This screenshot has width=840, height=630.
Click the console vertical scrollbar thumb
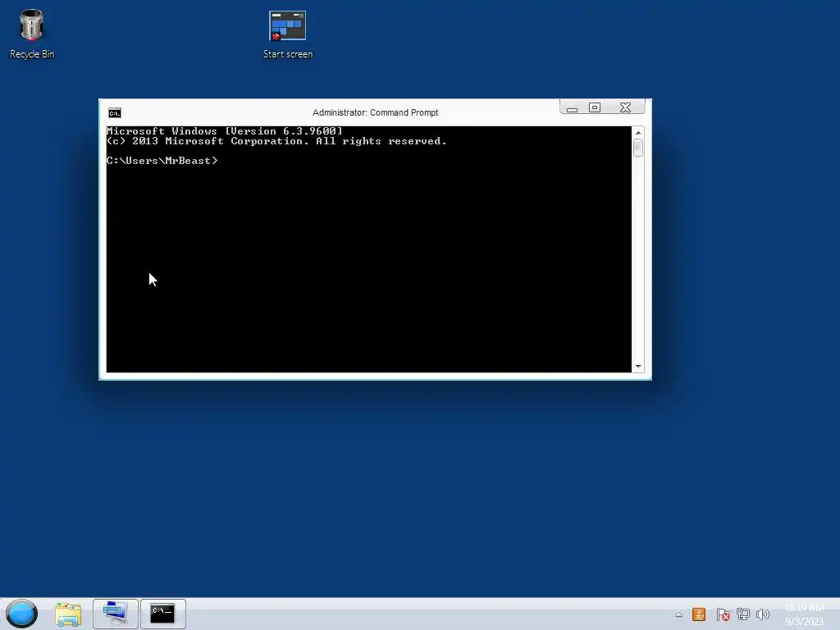638,148
